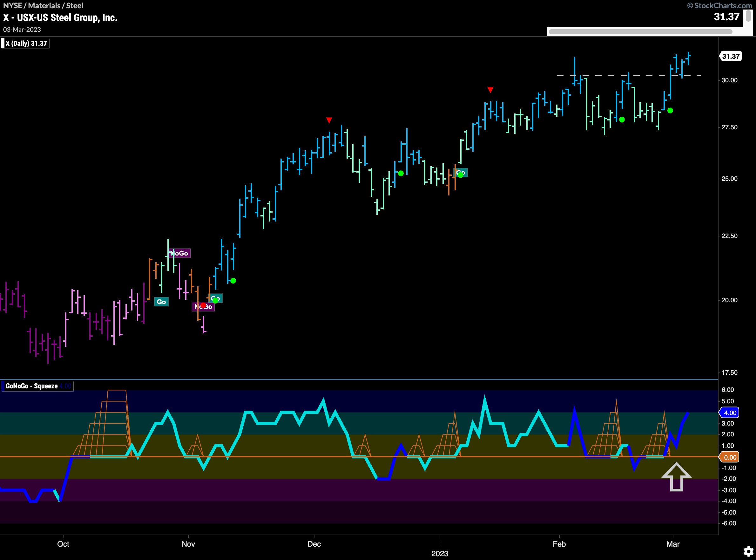
Task: Click the blue 4.00 oscillator value tag
Action: [729, 413]
